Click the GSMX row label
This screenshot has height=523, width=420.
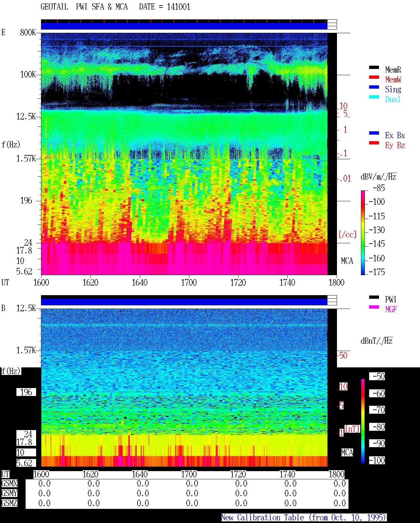click(x=9, y=484)
